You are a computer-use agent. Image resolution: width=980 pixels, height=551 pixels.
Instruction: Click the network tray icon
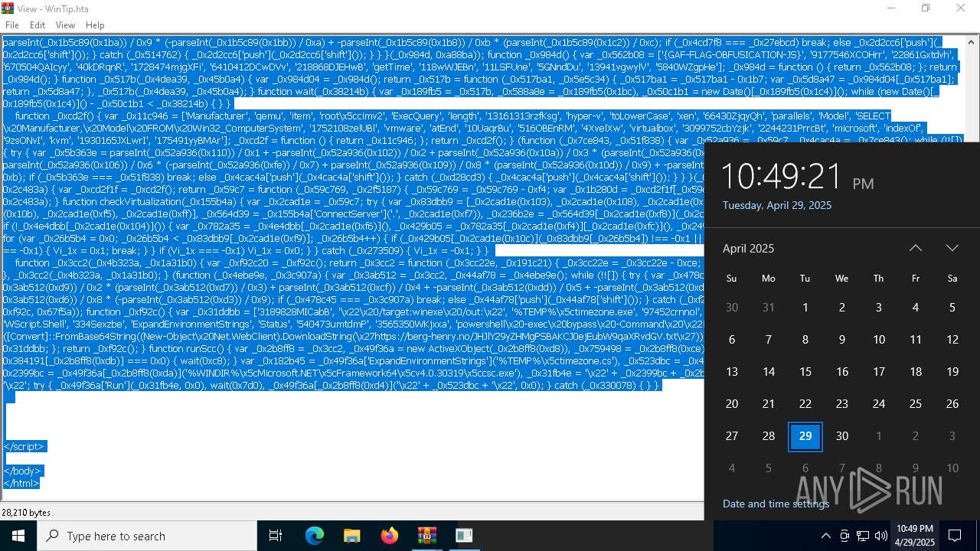coord(863,536)
